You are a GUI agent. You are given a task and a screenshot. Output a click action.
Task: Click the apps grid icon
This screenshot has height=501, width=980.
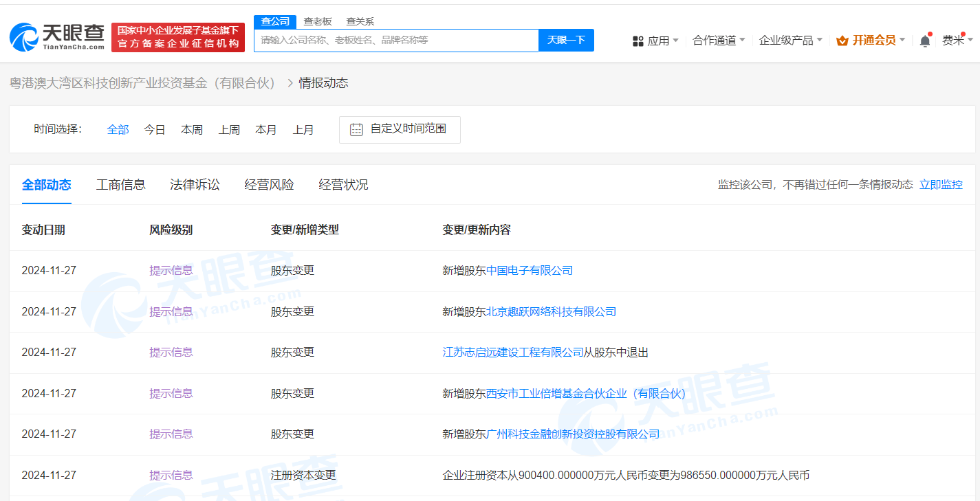(x=638, y=41)
